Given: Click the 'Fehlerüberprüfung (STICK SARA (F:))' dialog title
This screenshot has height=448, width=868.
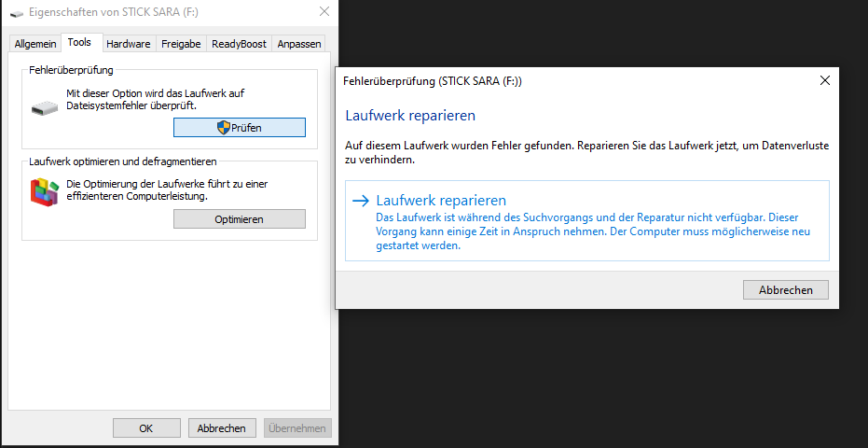Looking at the screenshot, I should (x=433, y=81).
